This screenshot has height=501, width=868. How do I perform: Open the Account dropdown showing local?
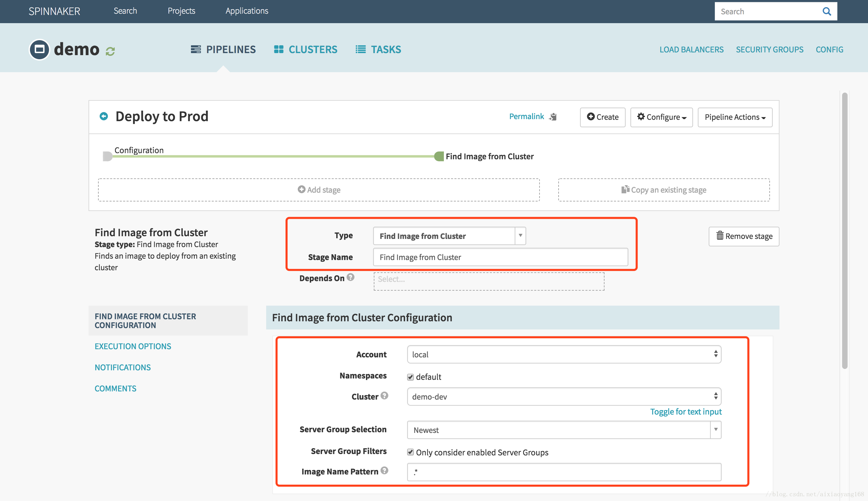564,354
